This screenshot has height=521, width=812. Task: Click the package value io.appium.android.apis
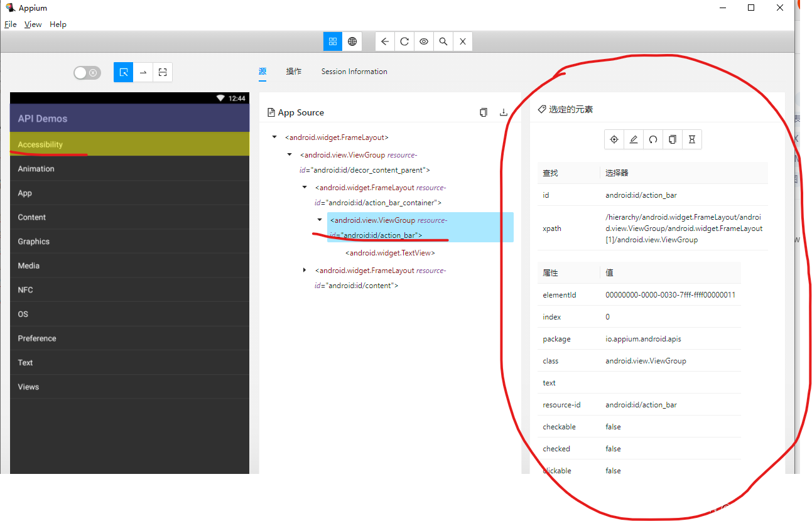click(x=643, y=339)
